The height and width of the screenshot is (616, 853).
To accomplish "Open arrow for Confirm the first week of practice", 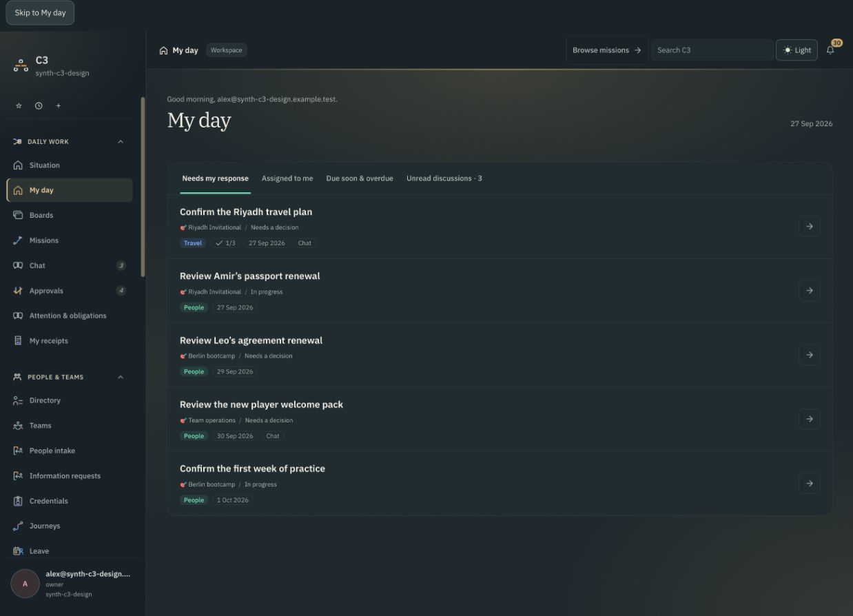I will tap(809, 483).
